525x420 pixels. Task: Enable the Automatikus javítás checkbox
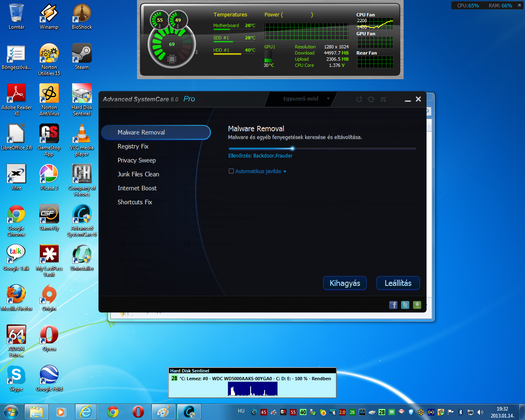point(231,171)
